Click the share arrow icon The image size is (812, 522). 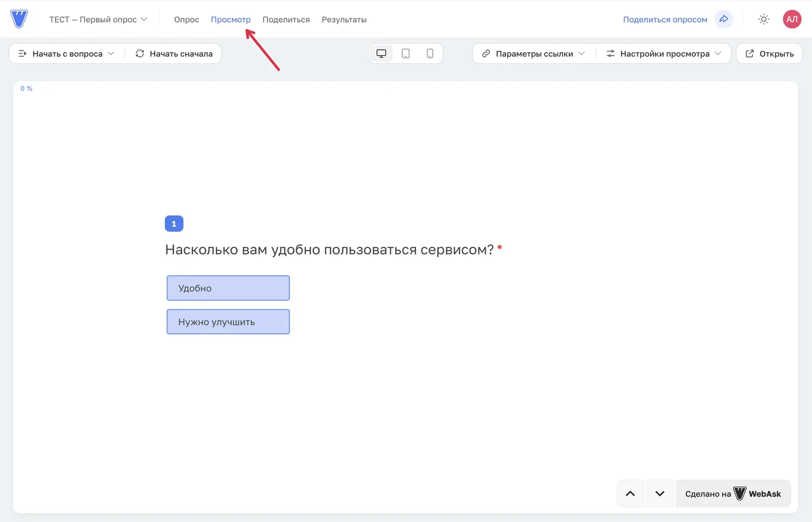[724, 19]
